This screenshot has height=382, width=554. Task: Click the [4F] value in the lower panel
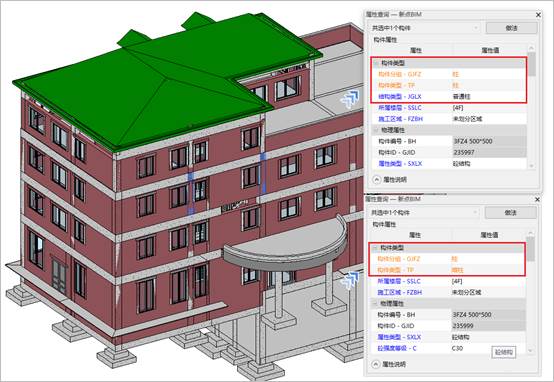click(488, 281)
